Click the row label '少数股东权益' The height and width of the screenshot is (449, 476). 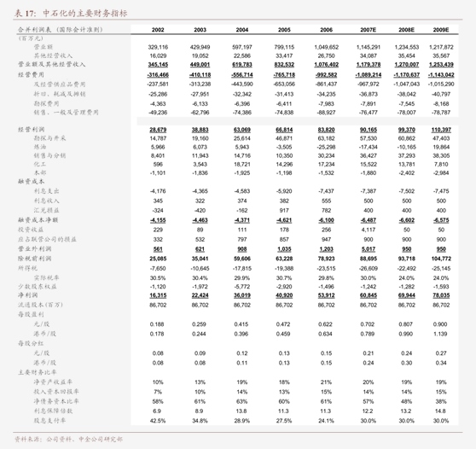[x=38, y=287]
